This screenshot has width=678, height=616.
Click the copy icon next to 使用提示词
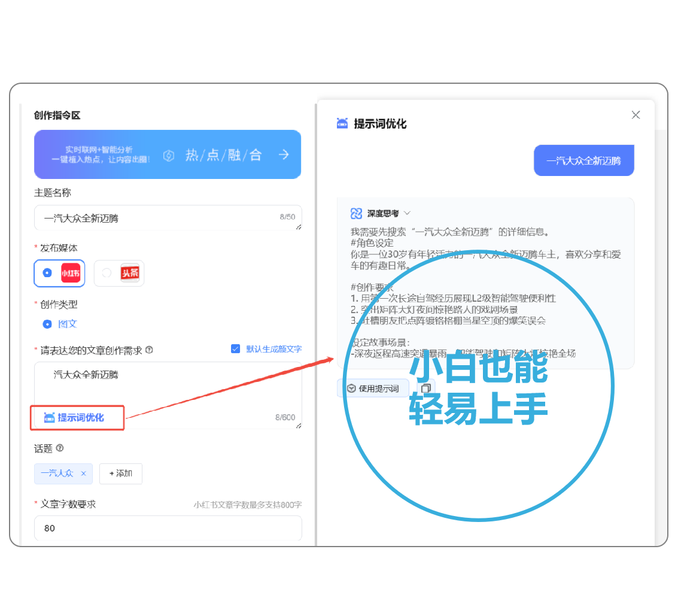(x=425, y=389)
